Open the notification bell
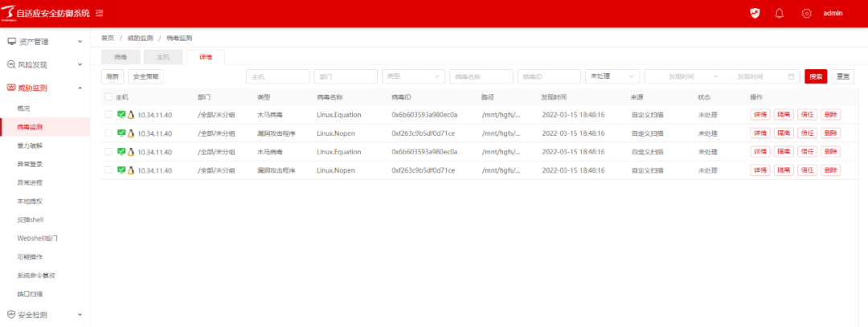The height and width of the screenshot is (327, 868). point(779,13)
